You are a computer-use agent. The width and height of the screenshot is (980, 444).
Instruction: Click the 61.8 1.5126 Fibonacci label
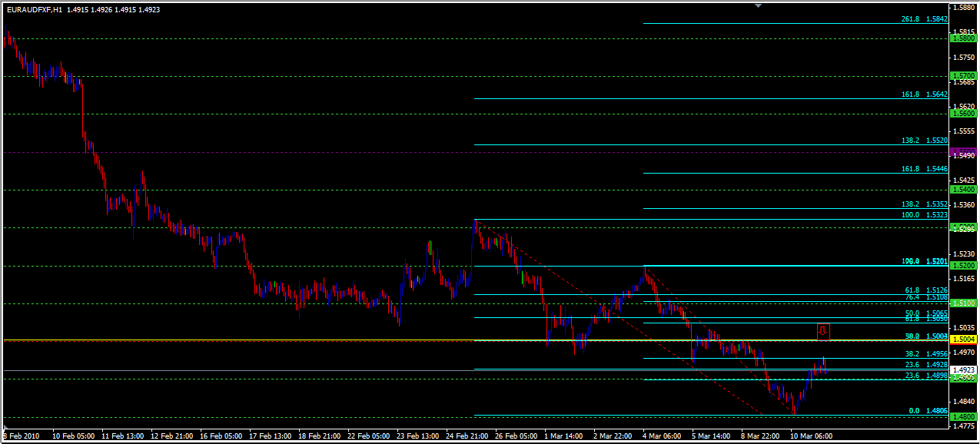pos(925,290)
